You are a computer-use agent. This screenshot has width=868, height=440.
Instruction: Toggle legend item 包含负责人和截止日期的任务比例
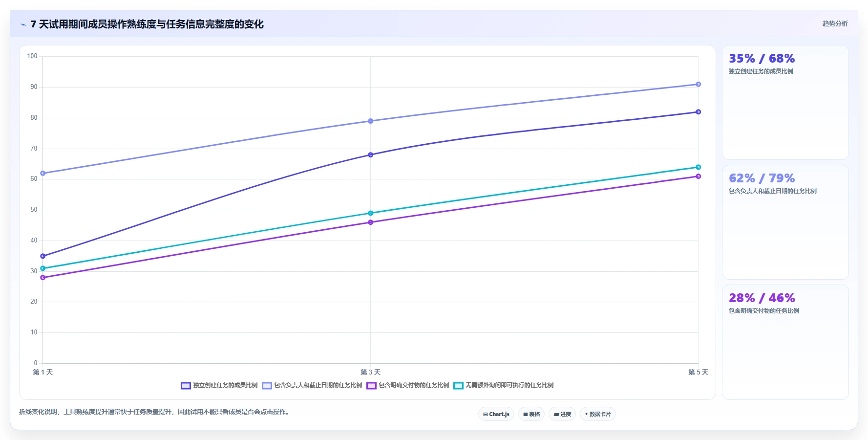click(312, 385)
